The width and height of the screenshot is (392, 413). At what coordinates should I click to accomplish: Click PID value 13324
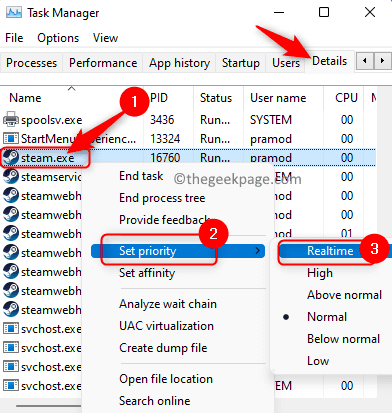click(165, 139)
